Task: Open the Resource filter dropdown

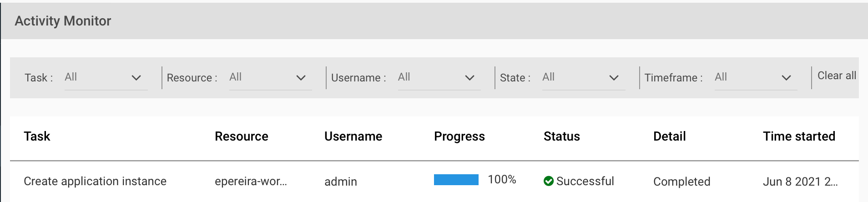Action: click(x=270, y=78)
